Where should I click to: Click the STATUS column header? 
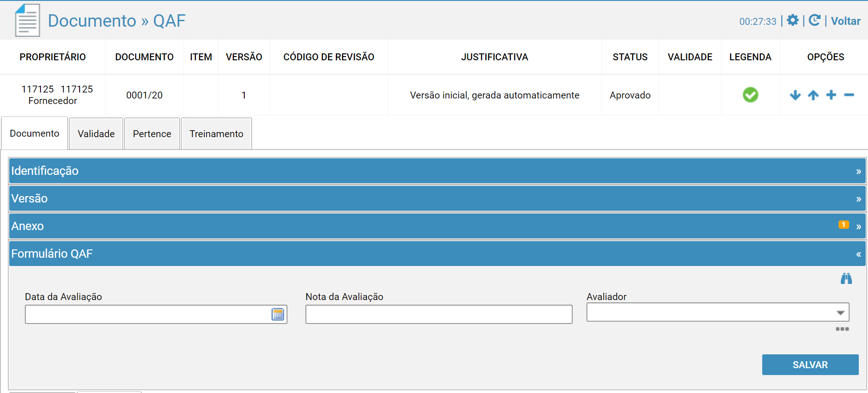click(x=630, y=57)
